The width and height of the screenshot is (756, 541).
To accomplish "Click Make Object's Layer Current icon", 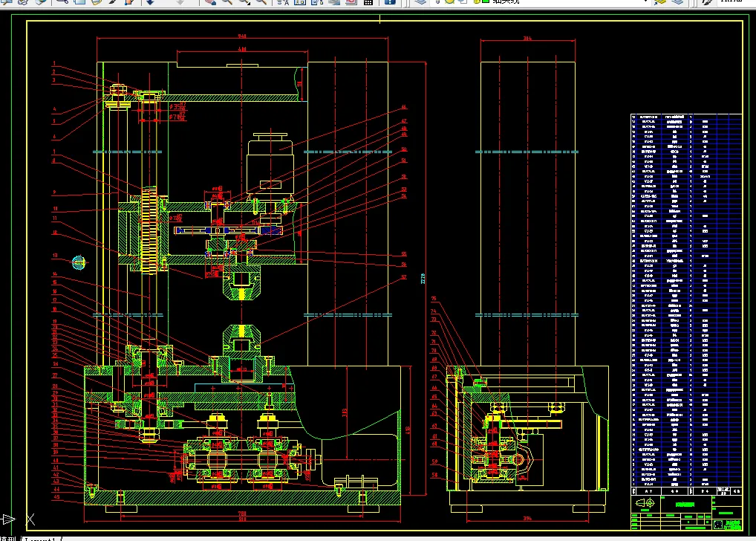I will tap(660, 2).
